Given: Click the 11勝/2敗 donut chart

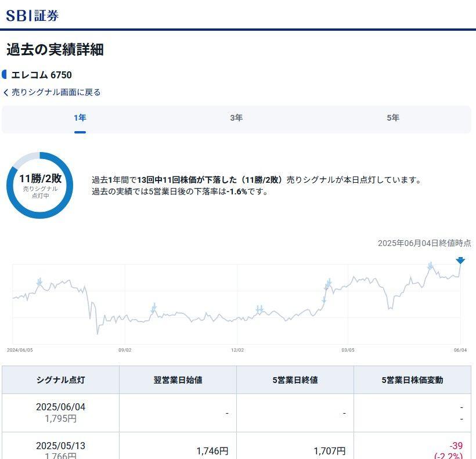Looking at the screenshot, I should coord(40,185).
